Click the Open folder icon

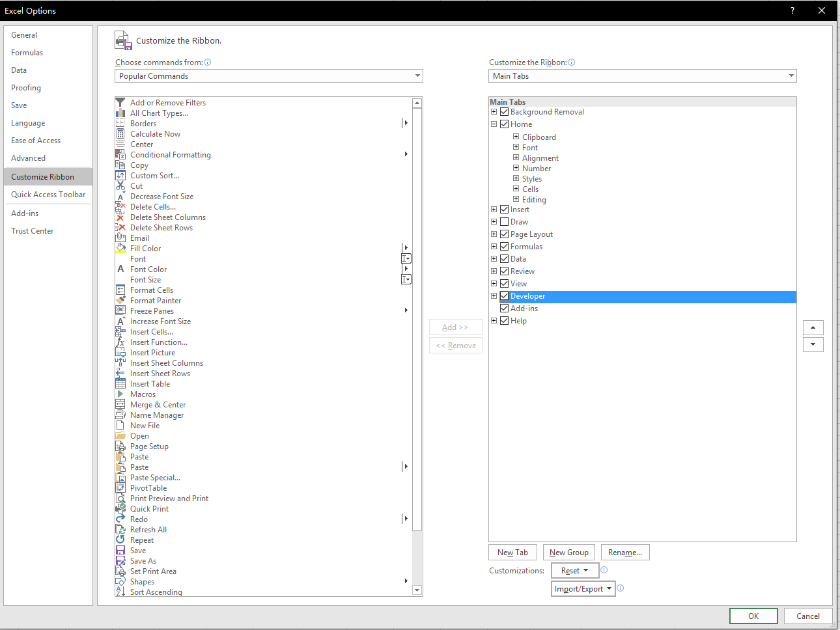[120, 436]
